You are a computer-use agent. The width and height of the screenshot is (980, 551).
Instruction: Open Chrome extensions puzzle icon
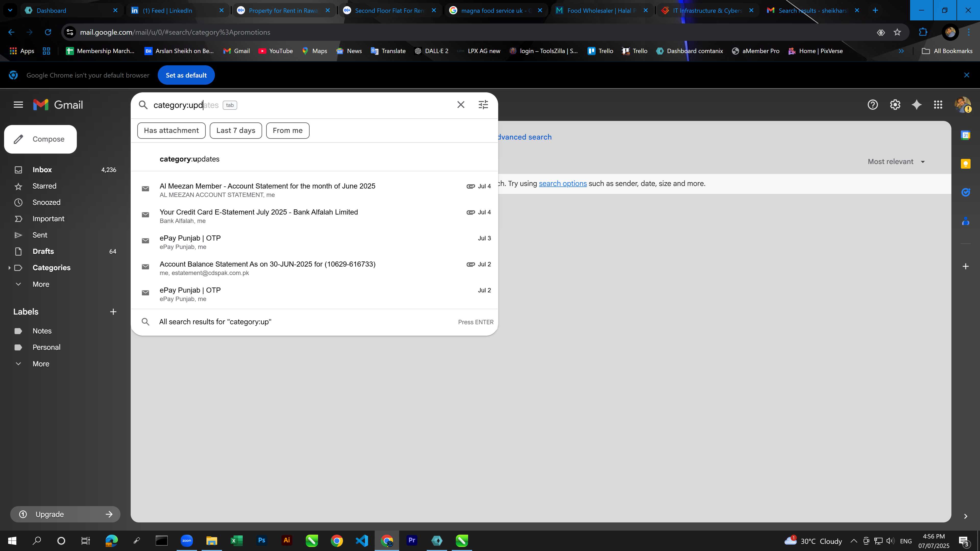coord(923,32)
